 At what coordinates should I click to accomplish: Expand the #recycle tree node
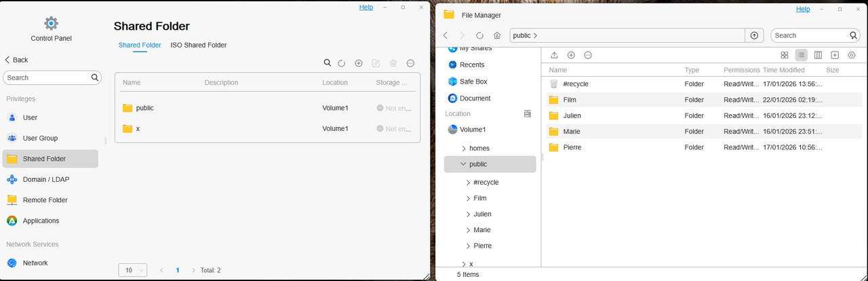[x=468, y=183]
